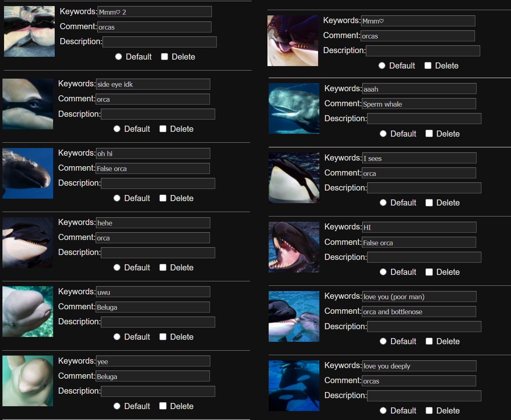Select Default radio for 'HI' False orca entry

383,272
